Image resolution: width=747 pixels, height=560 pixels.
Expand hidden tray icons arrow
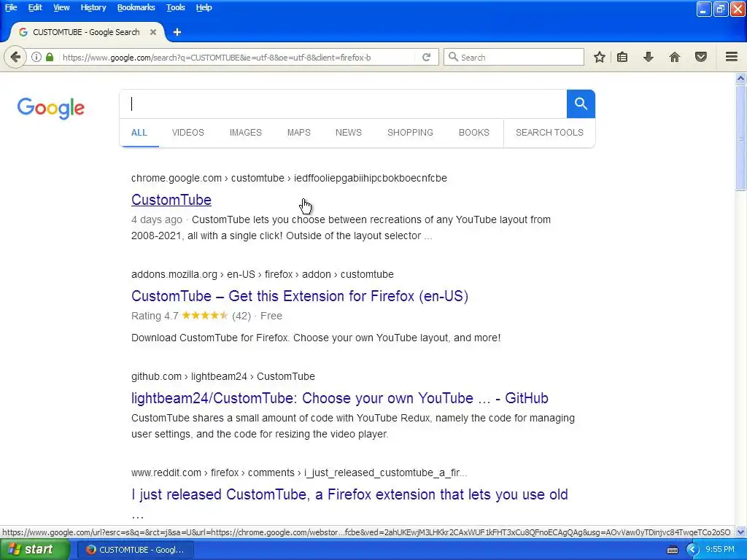692,550
